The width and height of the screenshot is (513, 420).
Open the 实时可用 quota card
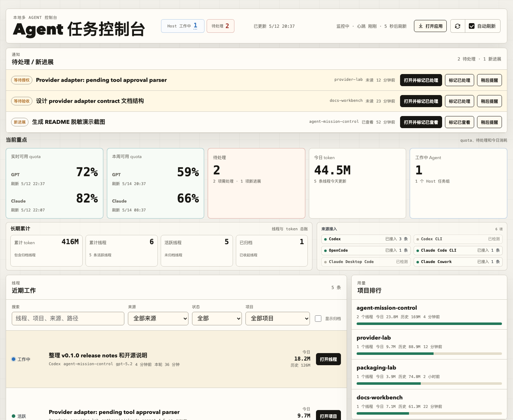pyautogui.click(x=55, y=183)
